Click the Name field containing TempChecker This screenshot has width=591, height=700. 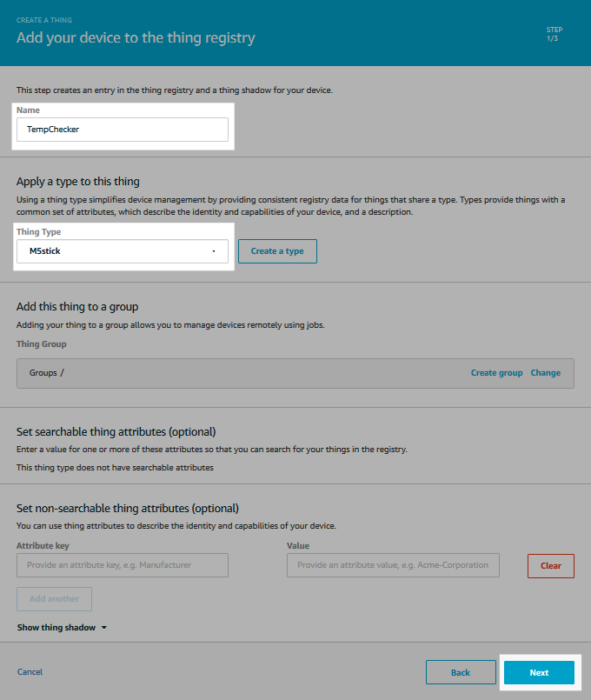click(x=122, y=129)
